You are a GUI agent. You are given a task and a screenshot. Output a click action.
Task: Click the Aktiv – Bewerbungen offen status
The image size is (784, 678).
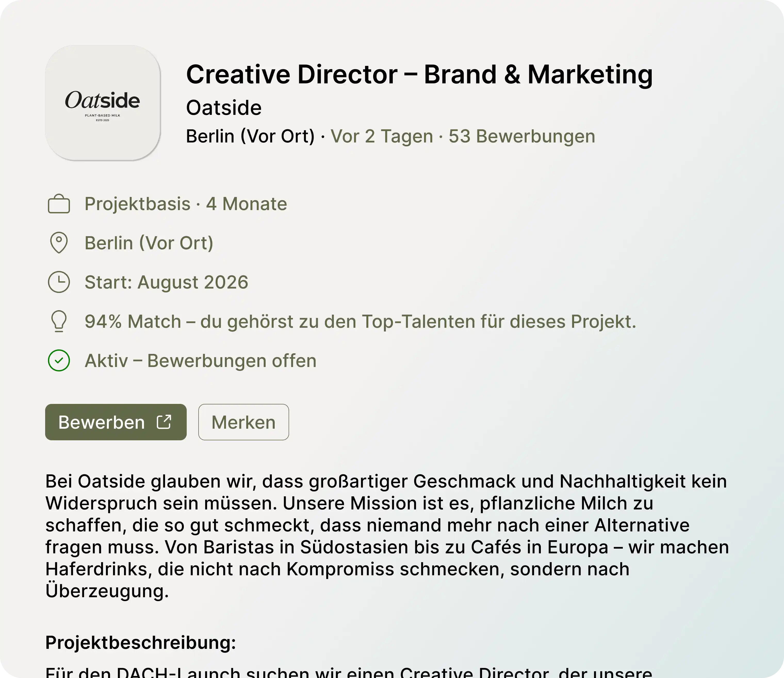point(201,361)
